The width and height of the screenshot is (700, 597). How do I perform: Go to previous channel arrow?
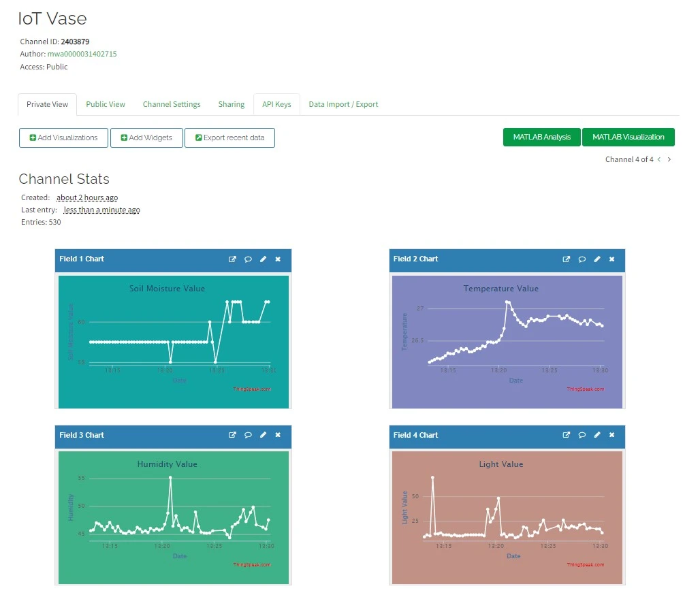coord(659,159)
